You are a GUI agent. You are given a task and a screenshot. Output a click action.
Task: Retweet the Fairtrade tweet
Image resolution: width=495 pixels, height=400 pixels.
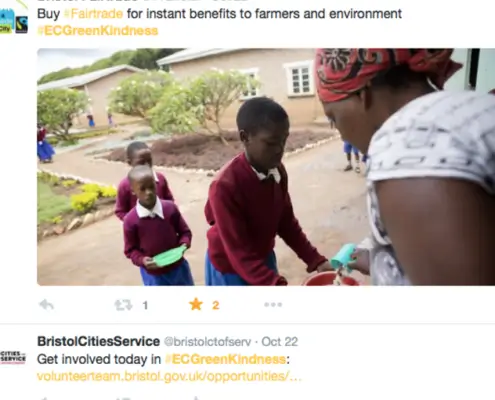click(x=123, y=305)
